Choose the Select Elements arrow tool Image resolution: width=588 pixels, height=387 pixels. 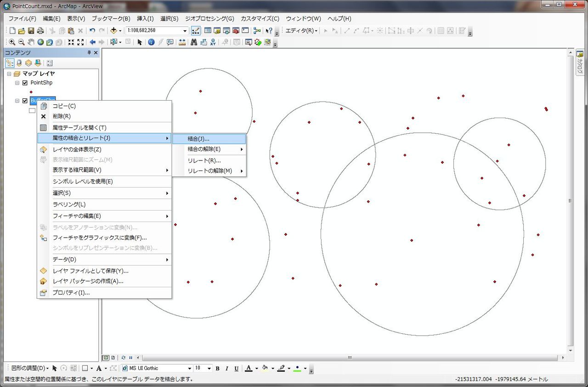(x=140, y=42)
